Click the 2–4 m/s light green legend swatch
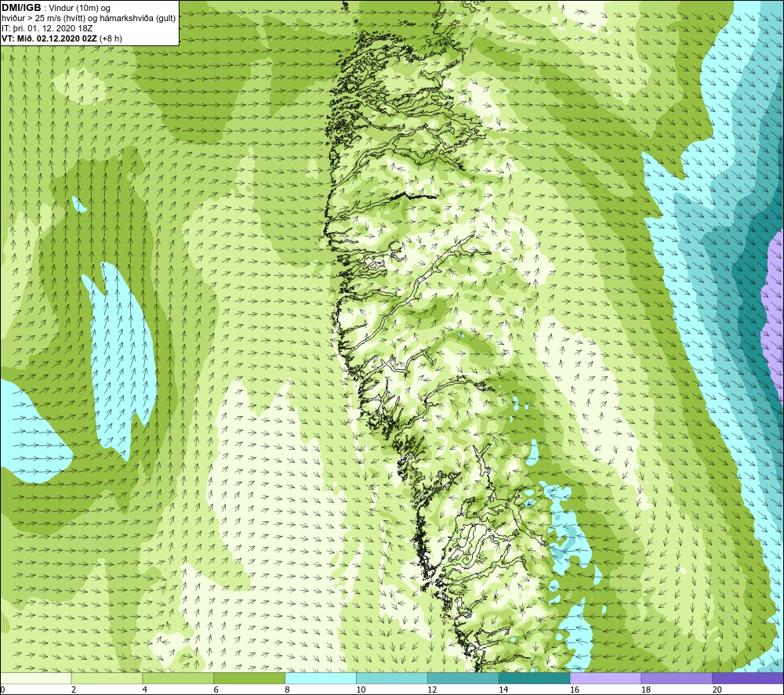 pos(107,679)
